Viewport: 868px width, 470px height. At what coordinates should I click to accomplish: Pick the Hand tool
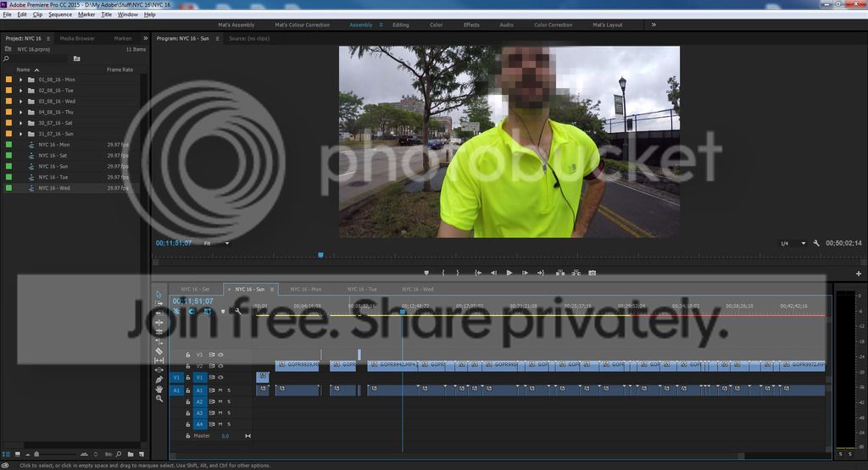(159, 389)
